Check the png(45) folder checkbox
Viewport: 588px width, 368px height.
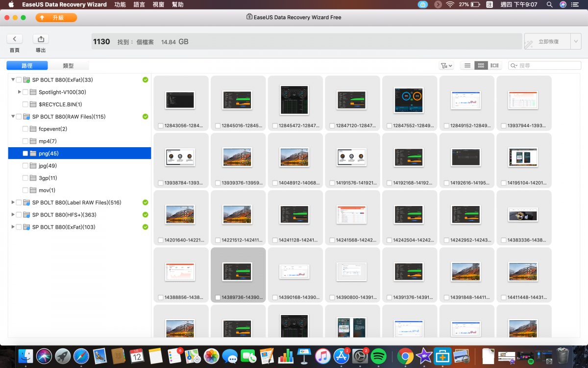25,154
